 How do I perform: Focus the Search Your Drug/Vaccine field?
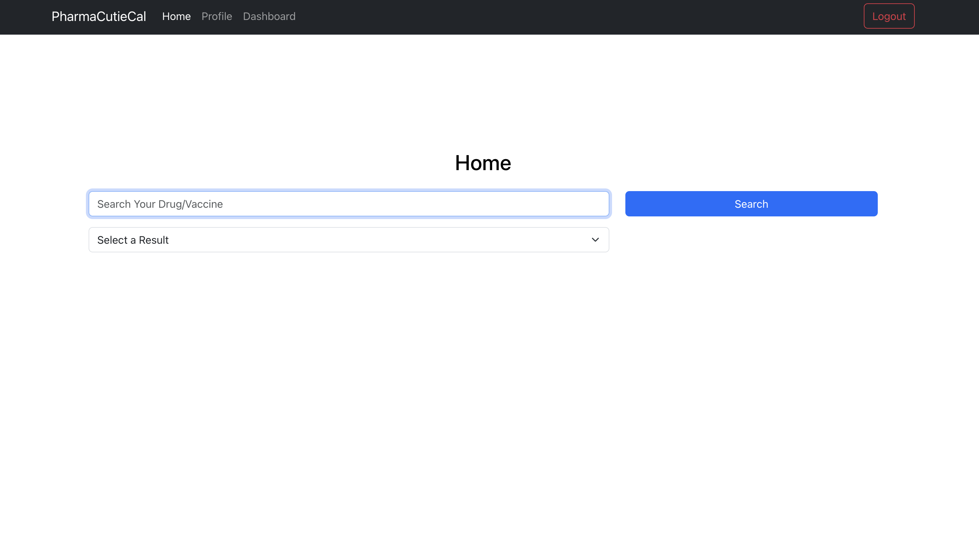point(349,204)
